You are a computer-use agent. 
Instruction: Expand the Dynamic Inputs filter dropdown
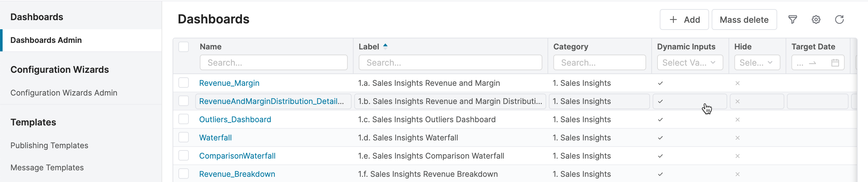click(x=689, y=63)
